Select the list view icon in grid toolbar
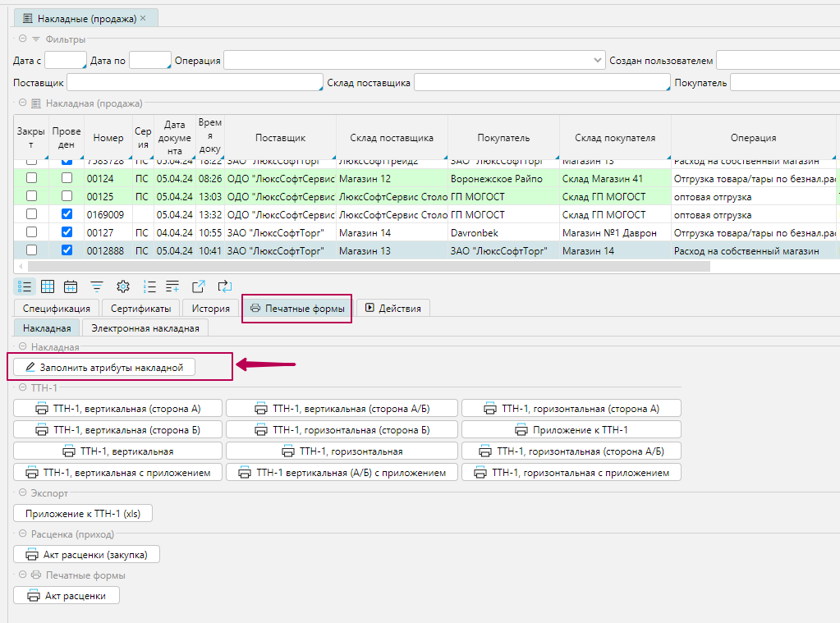840x623 pixels. point(25,286)
